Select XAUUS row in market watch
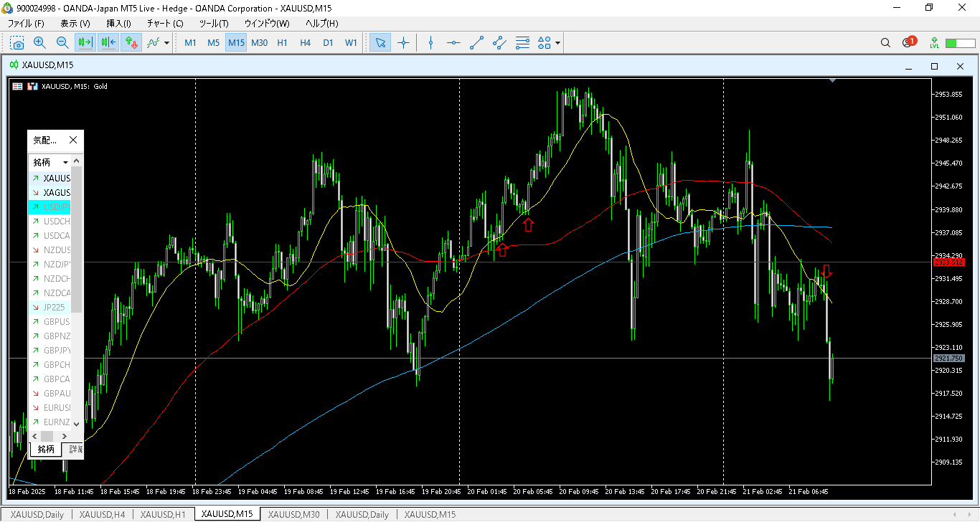Image resolution: width=980 pixels, height=522 pixels. pos(50,178)
